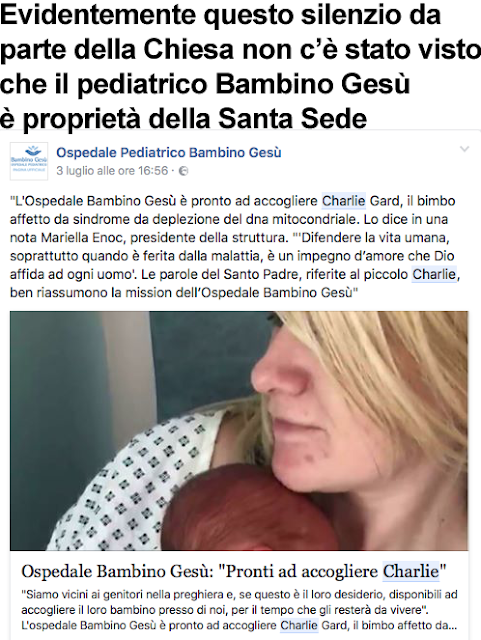Screen dimensions: 481x640
Task: Click the 'Mariella Enoc' mention in post
Action: pos(85,237)
